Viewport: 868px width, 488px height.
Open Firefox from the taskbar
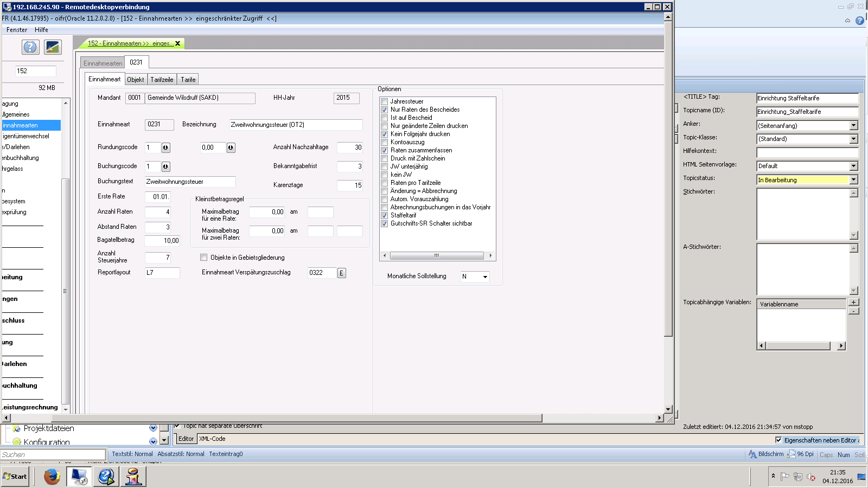tap(52, 477)
